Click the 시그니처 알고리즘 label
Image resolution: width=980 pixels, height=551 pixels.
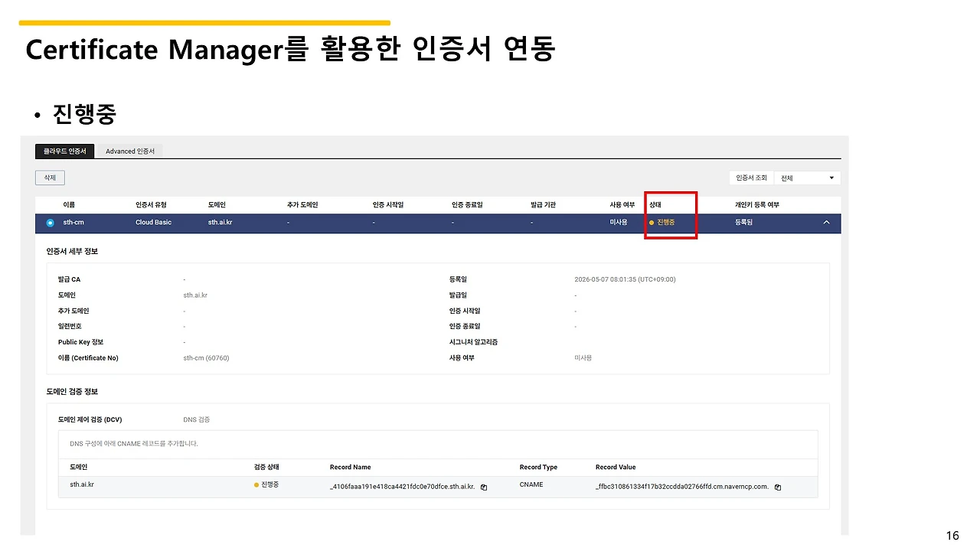coord(473,342)
